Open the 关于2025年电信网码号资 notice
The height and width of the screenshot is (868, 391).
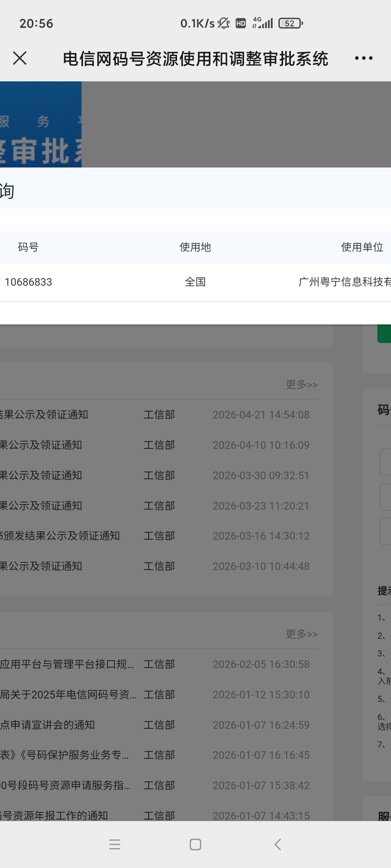pyautogui.click(x=68, y=695)
